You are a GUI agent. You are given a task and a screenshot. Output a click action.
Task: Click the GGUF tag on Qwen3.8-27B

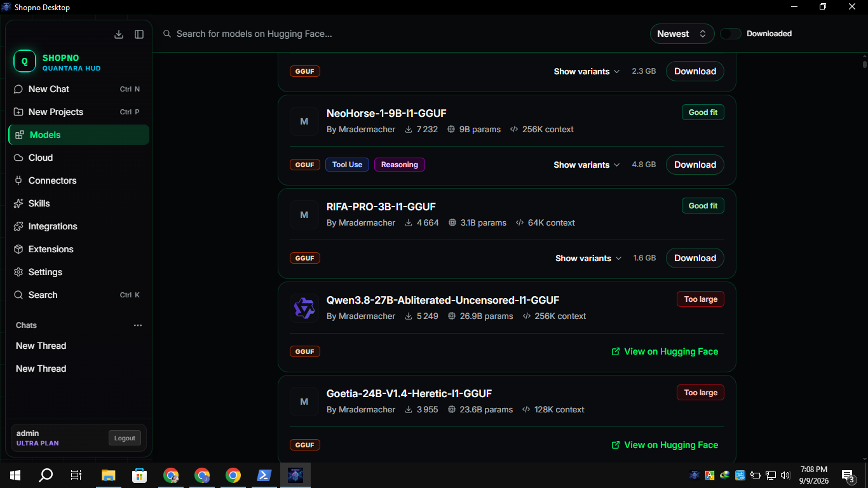305,351
